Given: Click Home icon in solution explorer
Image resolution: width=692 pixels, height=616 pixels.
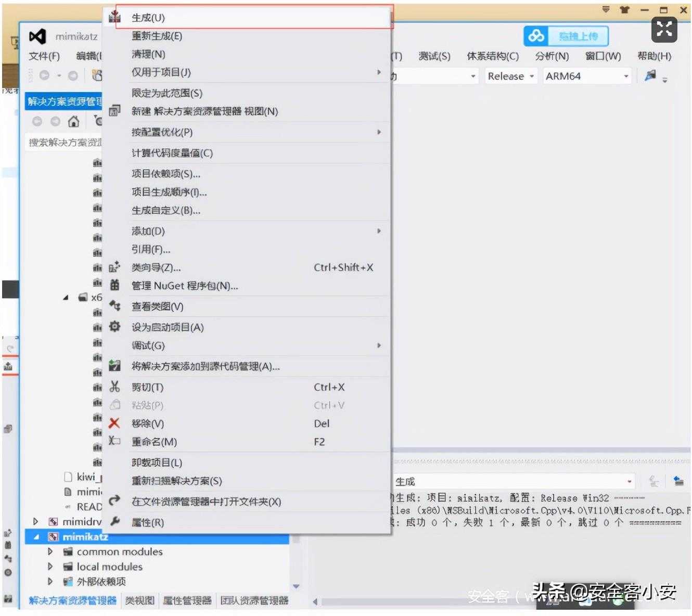Looking at the screenshot, I should (73, 122).
